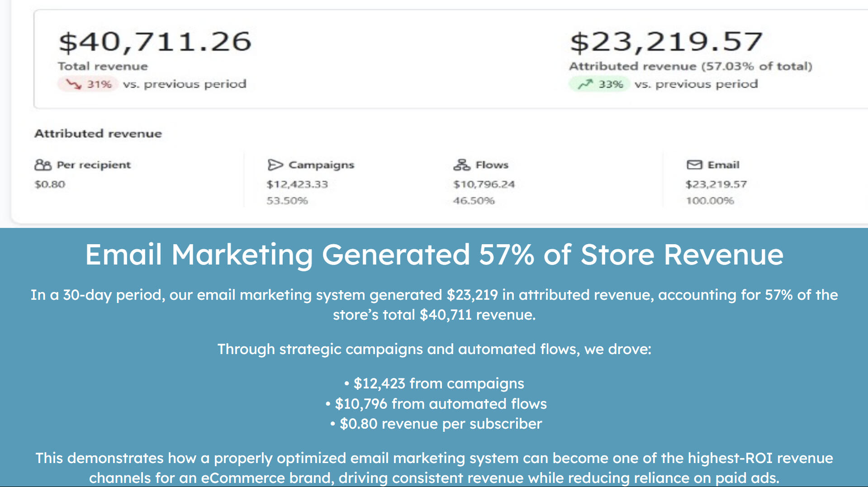This screenshot has height=487, width=868.
Task: Click the Per recipient value $0.80
Action: 50,184
